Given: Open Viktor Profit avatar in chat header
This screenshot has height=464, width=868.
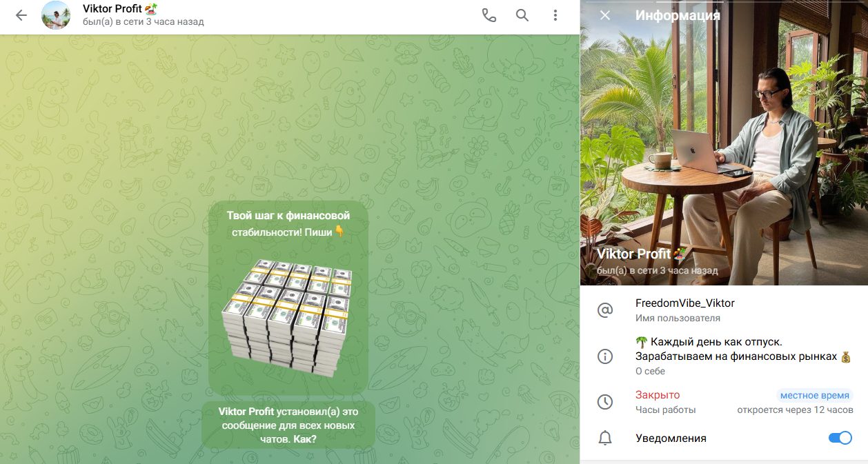Looking at the screenshot, I should coord(56,15).
